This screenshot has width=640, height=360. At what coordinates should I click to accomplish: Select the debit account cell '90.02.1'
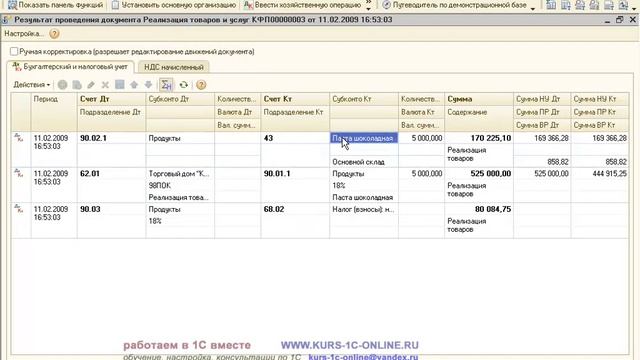pos(111,138)
